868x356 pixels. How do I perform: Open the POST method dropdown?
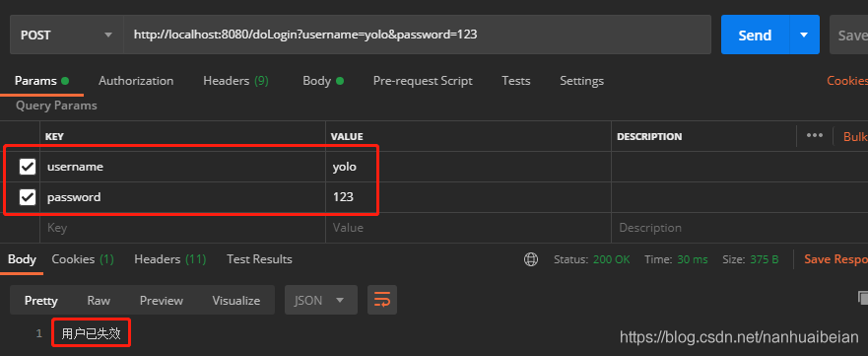coord(66,35)
